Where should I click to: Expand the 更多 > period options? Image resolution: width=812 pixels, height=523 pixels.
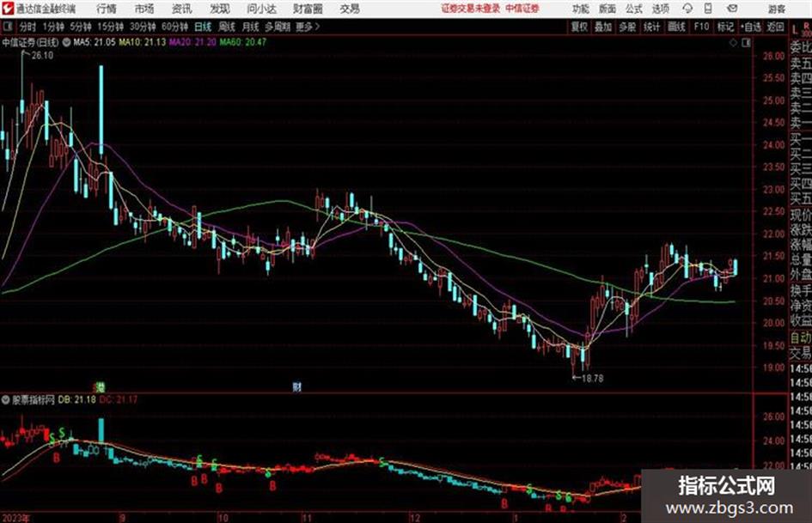[x=308, y=27]
